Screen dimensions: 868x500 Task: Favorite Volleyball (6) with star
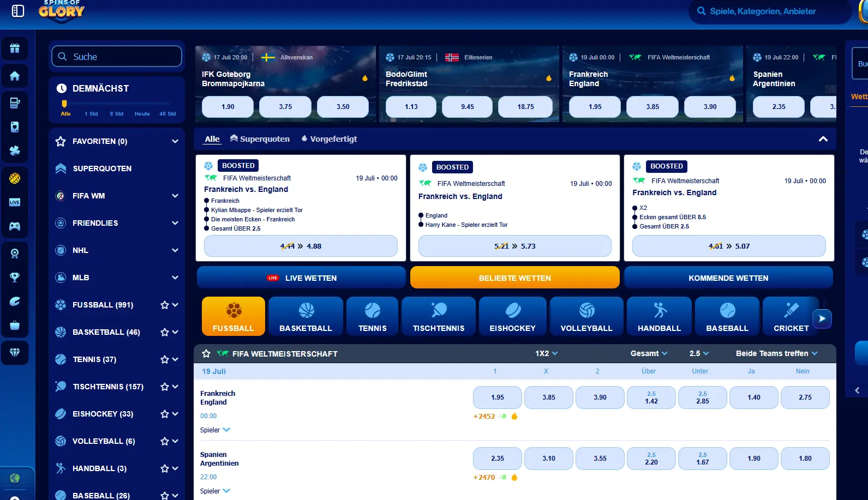tap(164, 441)
